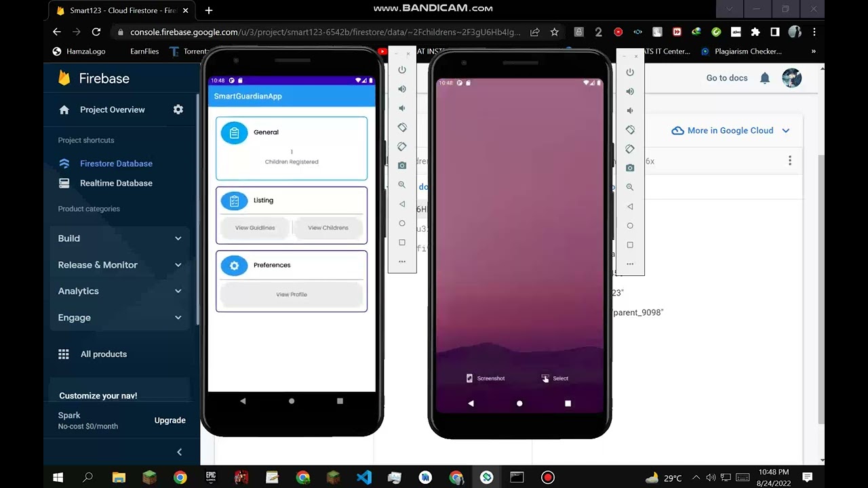Open the HamzaLogo bookmark
The image size is (868, 488).
[x=79, y=51]
